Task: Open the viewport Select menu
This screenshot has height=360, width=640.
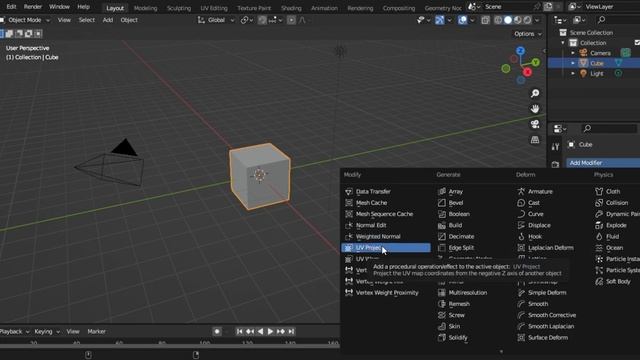Action: coord(87,20)
